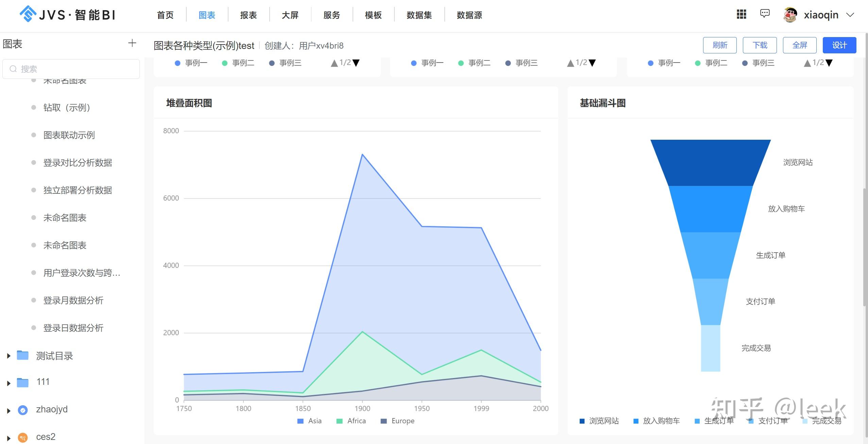Viewport: 868px width, 444px height.
Task: Click the 全屏 button
Action: point(800,45)
